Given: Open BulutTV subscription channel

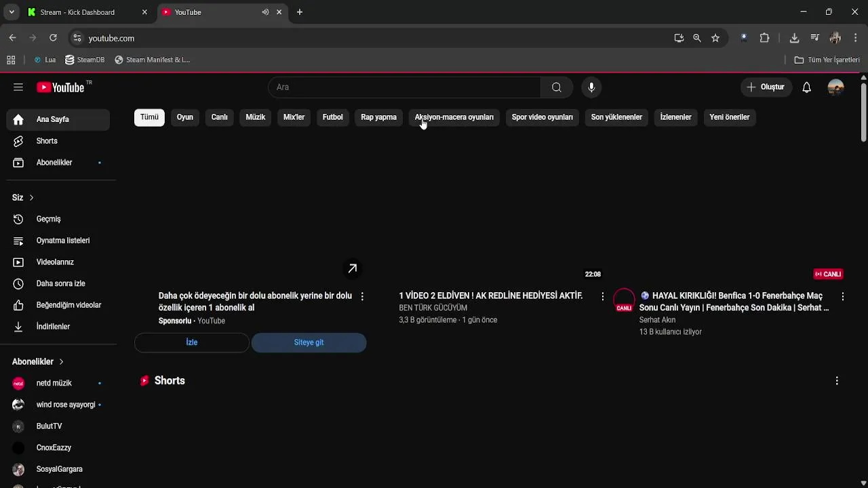Looking at the screenshot, I should tap(58, 426).
